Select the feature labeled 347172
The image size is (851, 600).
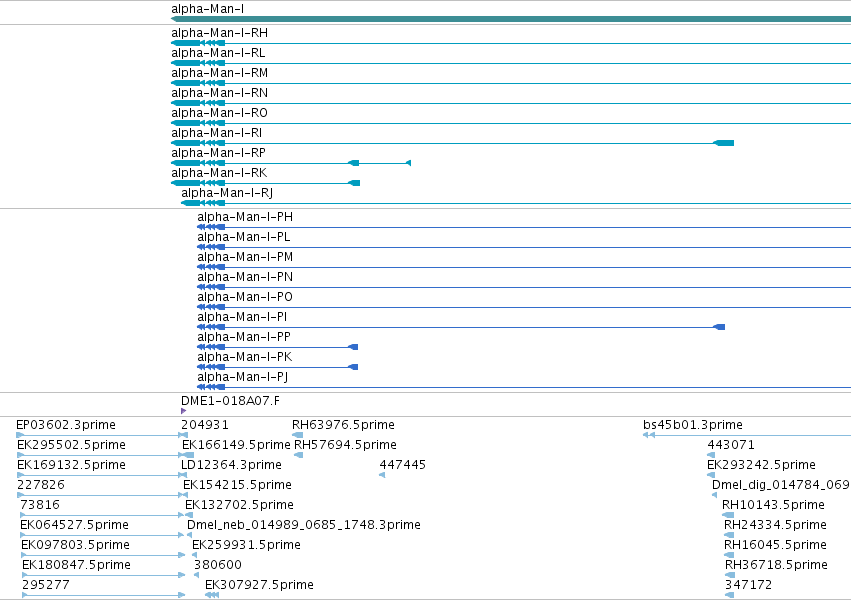748,585
